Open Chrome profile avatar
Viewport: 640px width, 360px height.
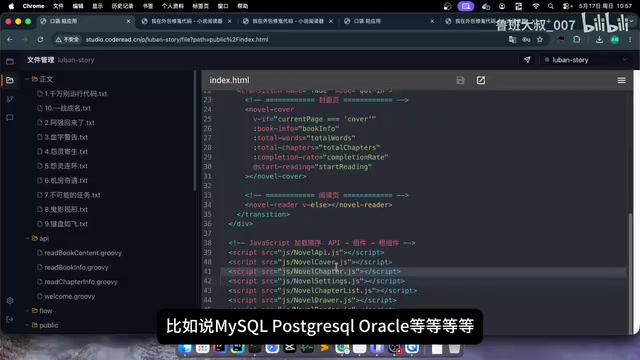[x=615, y=40]
